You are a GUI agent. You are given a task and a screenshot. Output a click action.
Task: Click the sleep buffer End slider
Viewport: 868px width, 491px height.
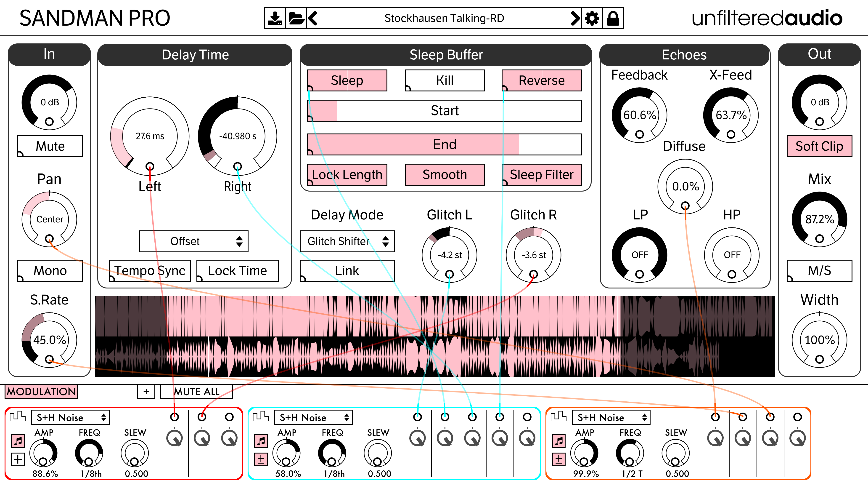tap(445, 145)
